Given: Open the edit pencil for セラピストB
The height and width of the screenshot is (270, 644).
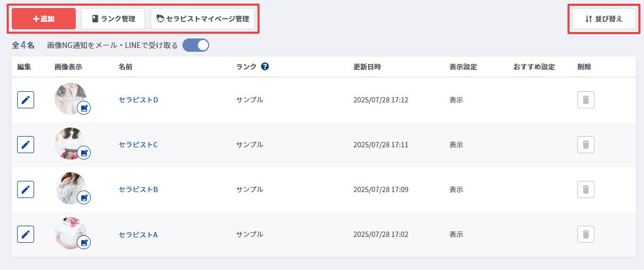Looking at the screenshot, I should (x=26, y=189).
